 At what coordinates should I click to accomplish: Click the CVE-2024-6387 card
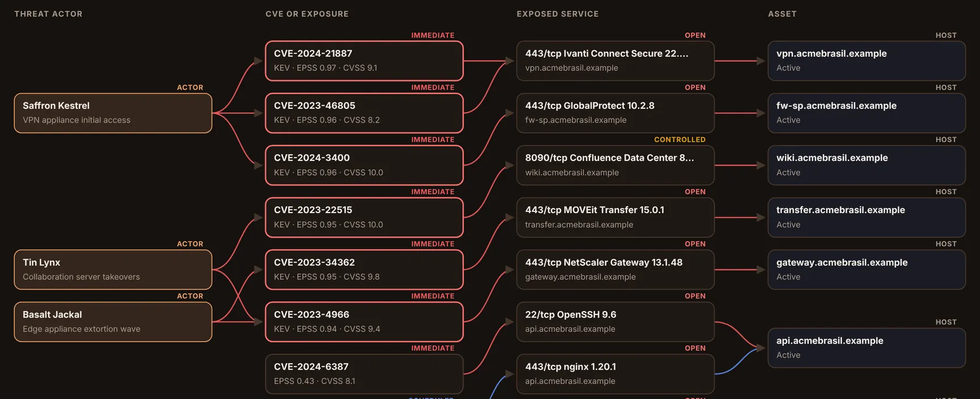364,374
